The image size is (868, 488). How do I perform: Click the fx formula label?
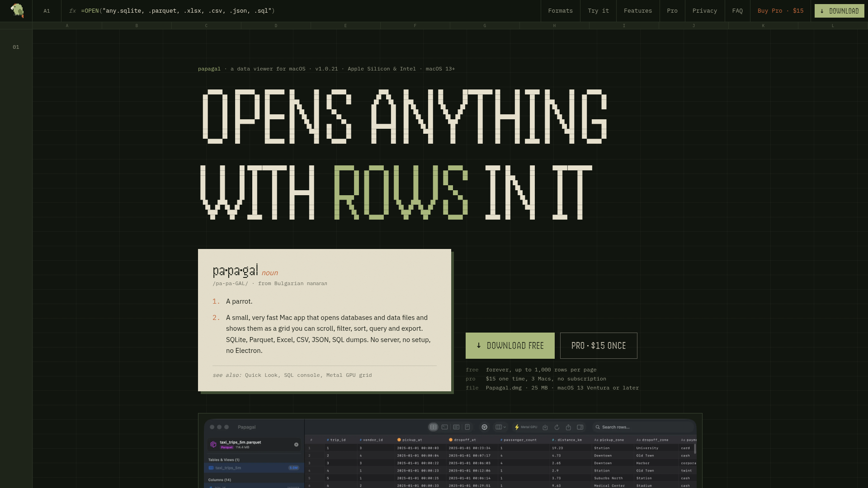tap(72, 11)
